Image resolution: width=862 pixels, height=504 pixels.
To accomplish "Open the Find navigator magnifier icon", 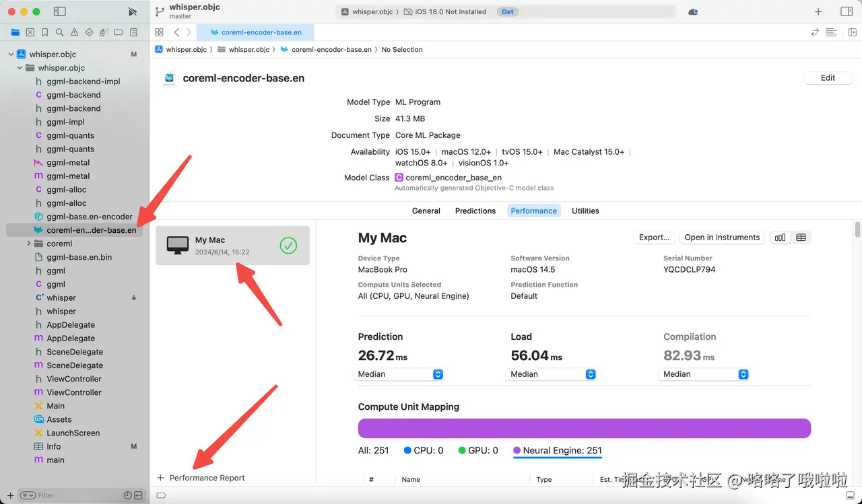I will click(60, 32).
